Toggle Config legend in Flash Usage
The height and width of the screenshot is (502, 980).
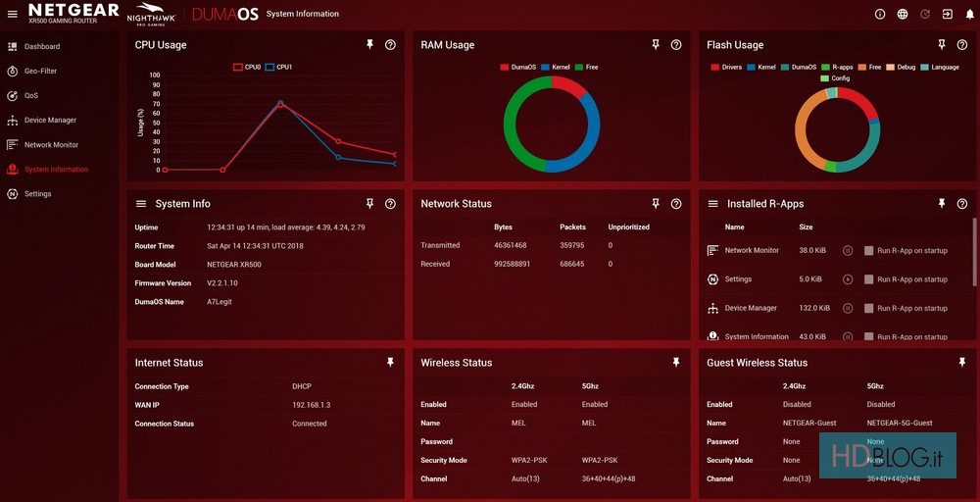[835, 78]
